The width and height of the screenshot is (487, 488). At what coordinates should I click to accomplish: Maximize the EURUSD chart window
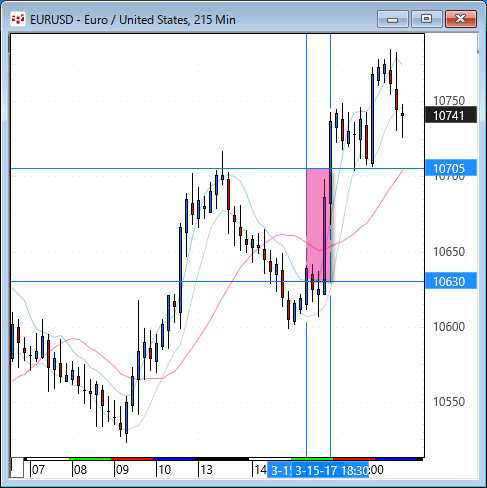(x=426, y=19)
